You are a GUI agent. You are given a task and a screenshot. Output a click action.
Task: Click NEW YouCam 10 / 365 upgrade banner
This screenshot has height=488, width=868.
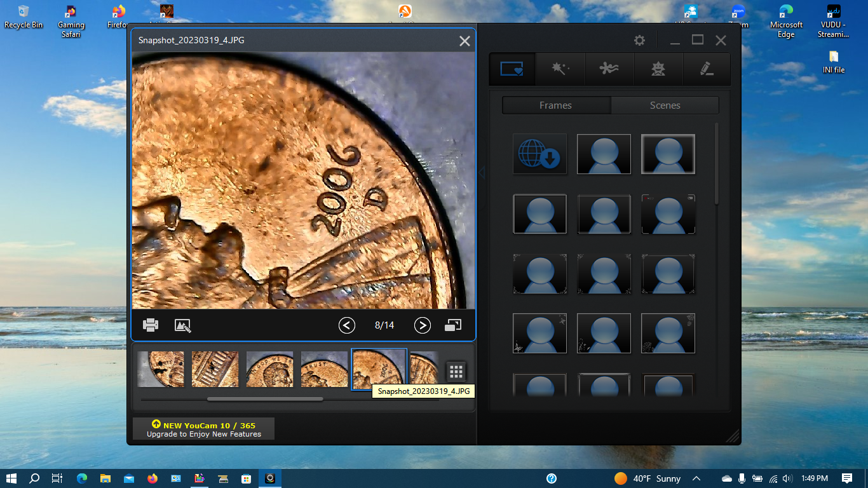pos(204,429)
